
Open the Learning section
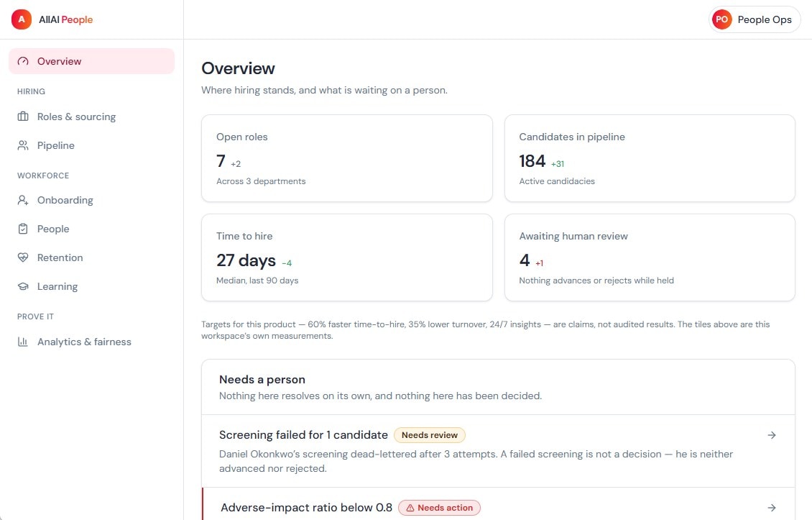pyautogui.click(x=92, y=286)
